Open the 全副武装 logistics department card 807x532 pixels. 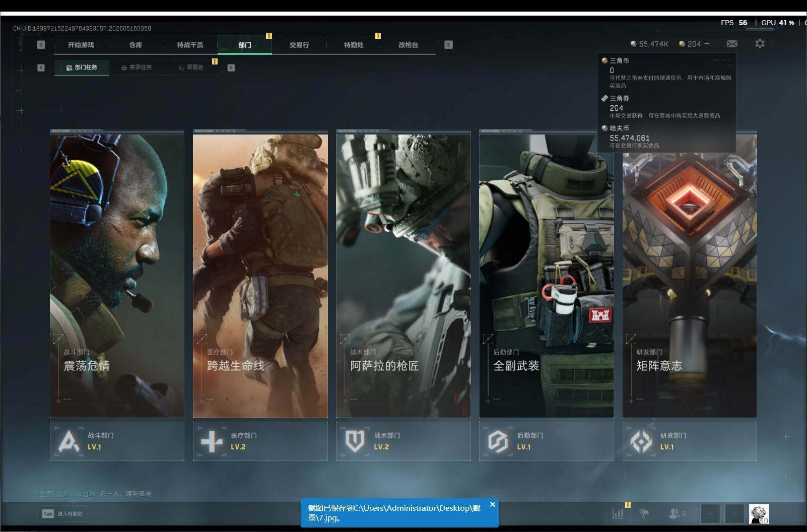click(x=547, y=275)
